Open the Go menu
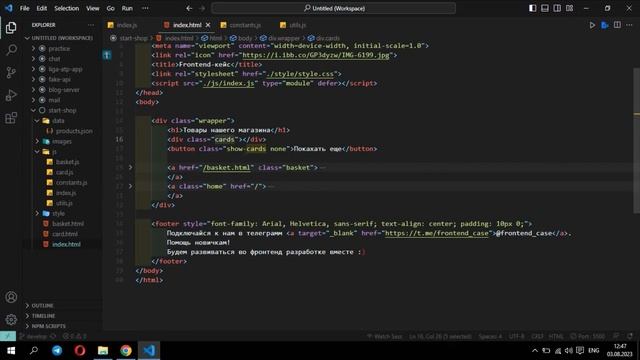This screenshot has width=640, height=360. (111, 8)
